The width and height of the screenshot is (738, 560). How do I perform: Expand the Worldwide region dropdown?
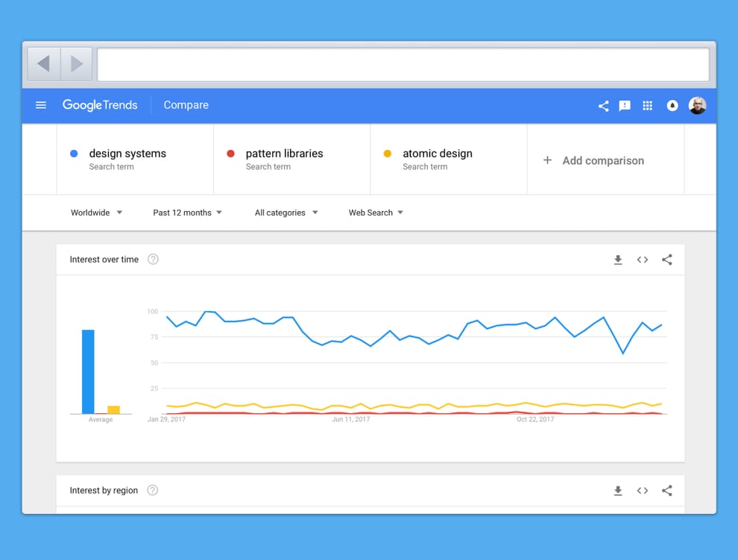(x=97, y=213)
